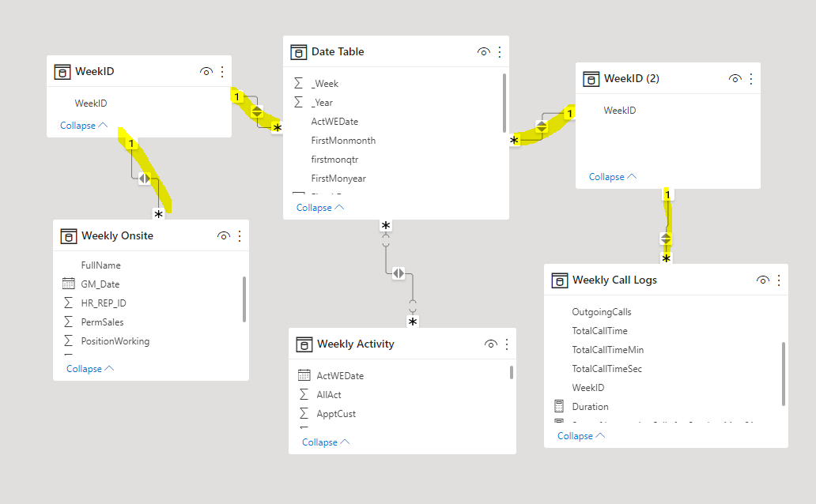This screenshot has width=816, height=504.
Task: Collapse the Weekly Call Logs table card
Action: pyautogui.click(x=581, y=436)
